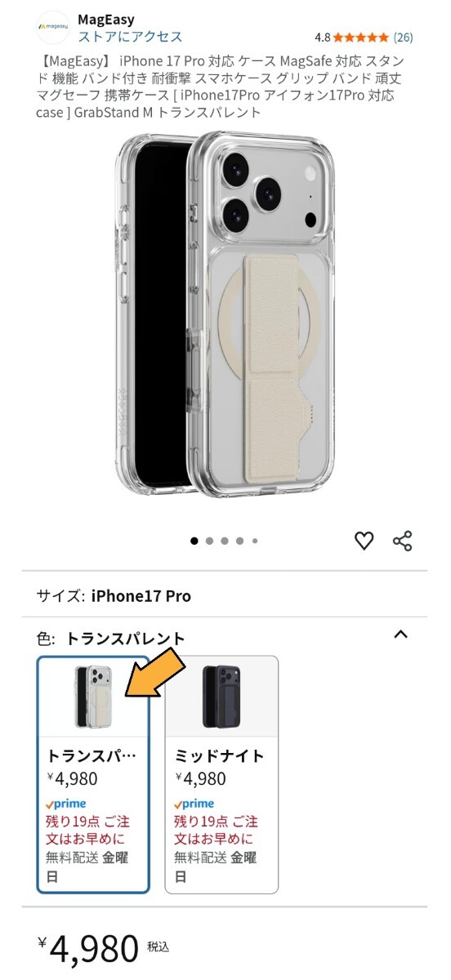Tap the transparent case swatch thumbnail
Screen dimensions: 451x980
point(93,697)
